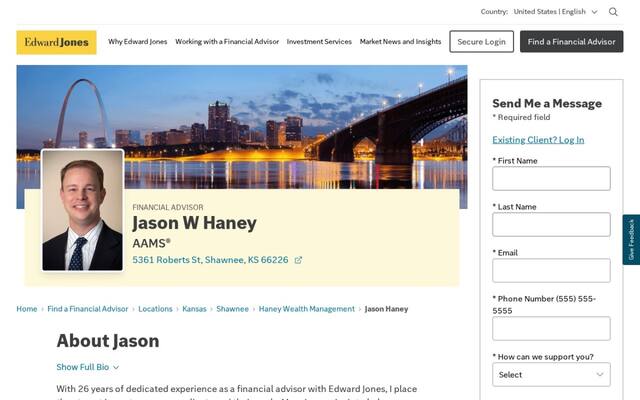640x400 pixels.
Task: Focus the Phone Number input field
Action: [551, 328]
